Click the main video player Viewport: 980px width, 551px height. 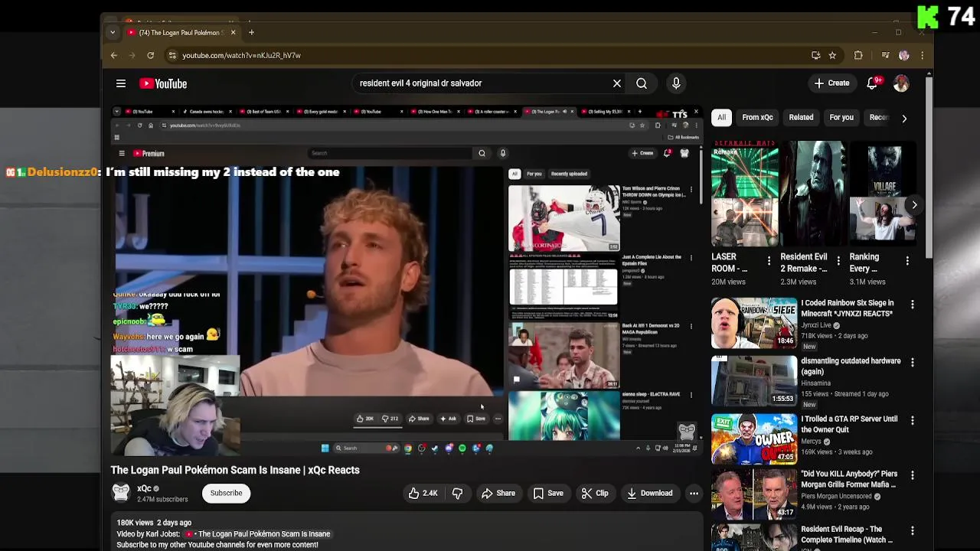click(x=406, y=281)
